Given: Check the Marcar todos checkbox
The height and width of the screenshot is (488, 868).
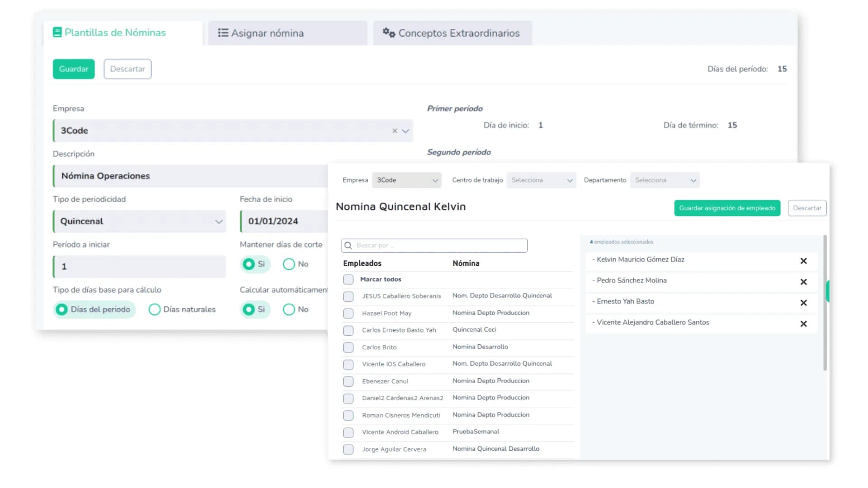Looking at the screenshot, I should [348, 280].
